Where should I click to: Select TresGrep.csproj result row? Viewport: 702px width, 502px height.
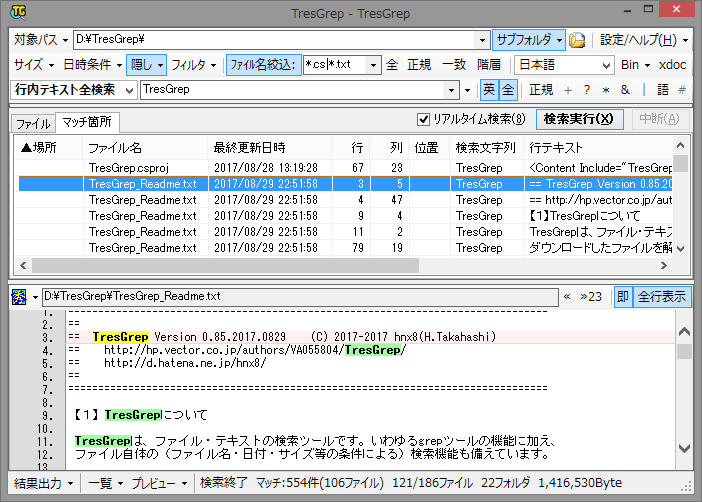coord(344,168)
